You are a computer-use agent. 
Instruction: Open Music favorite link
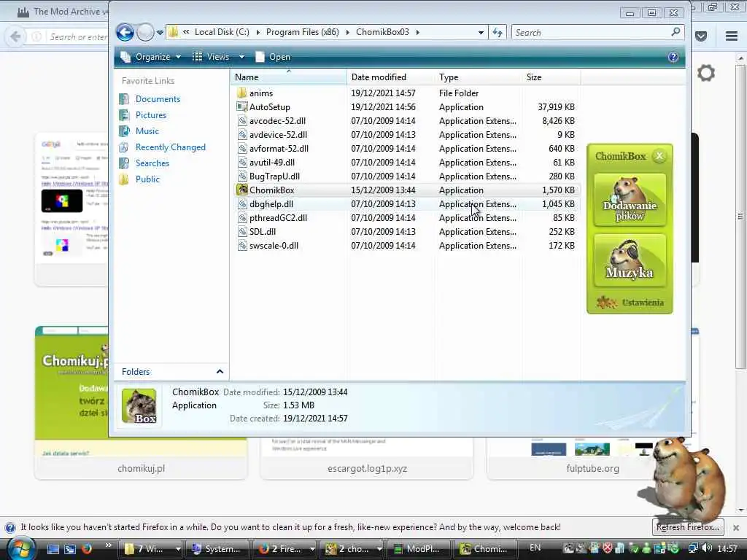pyautogui.click(x=147, y=131)
